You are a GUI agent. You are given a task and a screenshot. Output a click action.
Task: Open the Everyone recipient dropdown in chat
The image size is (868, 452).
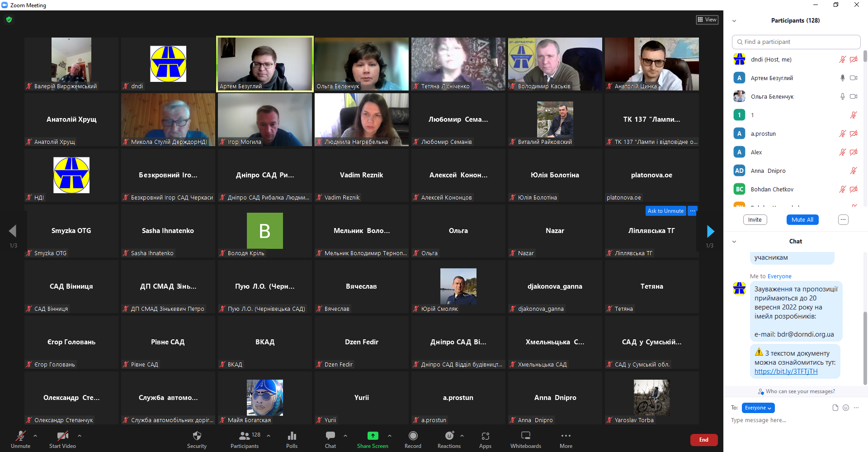[758, 408]
